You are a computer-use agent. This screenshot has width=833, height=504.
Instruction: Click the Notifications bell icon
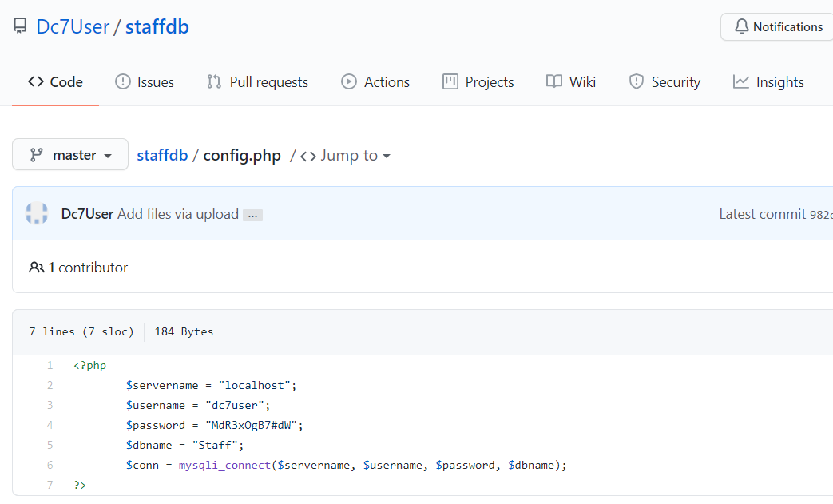tap(740, 27)
